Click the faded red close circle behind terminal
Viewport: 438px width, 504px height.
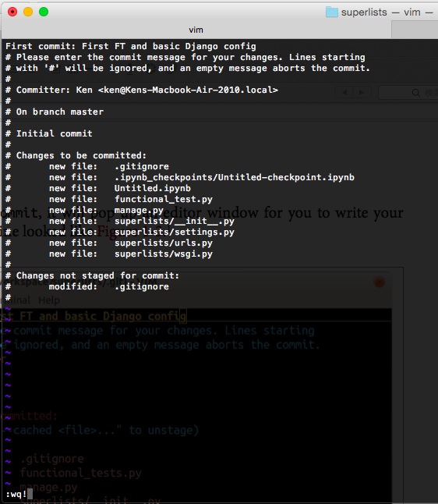click(380, 282)
